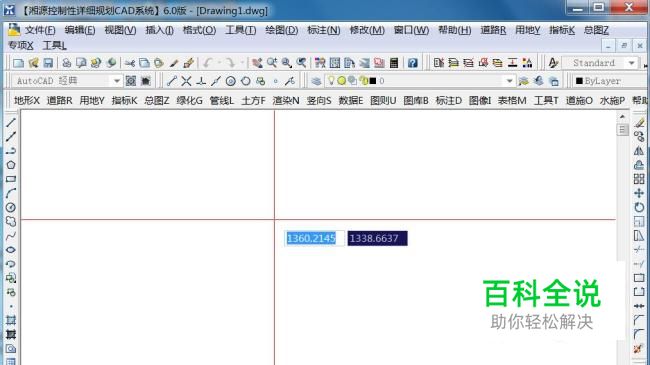Click the Match Properties brush icon
Image resolution: width=650 pixels, height=365 pixels.
[174, 63]
